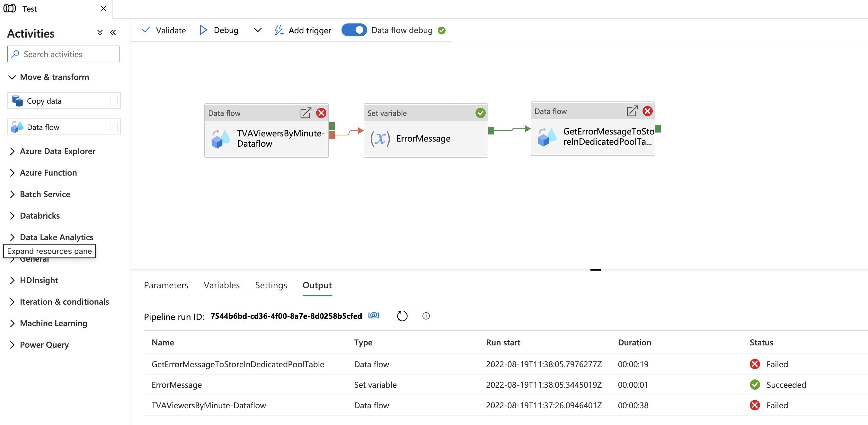
Task: Select the GetErrorMessageToStoreInDedicatedPoolTable output row
Action: point(506,364)
